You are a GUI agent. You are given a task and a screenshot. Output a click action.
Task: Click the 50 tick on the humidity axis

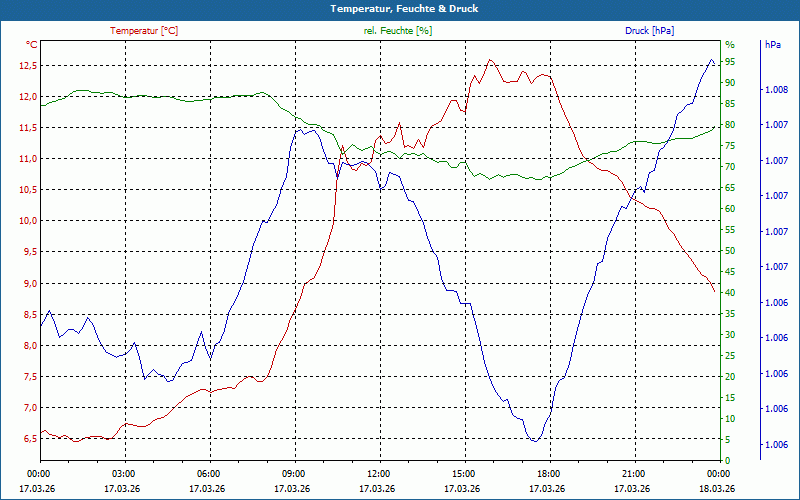pos(730,251)
